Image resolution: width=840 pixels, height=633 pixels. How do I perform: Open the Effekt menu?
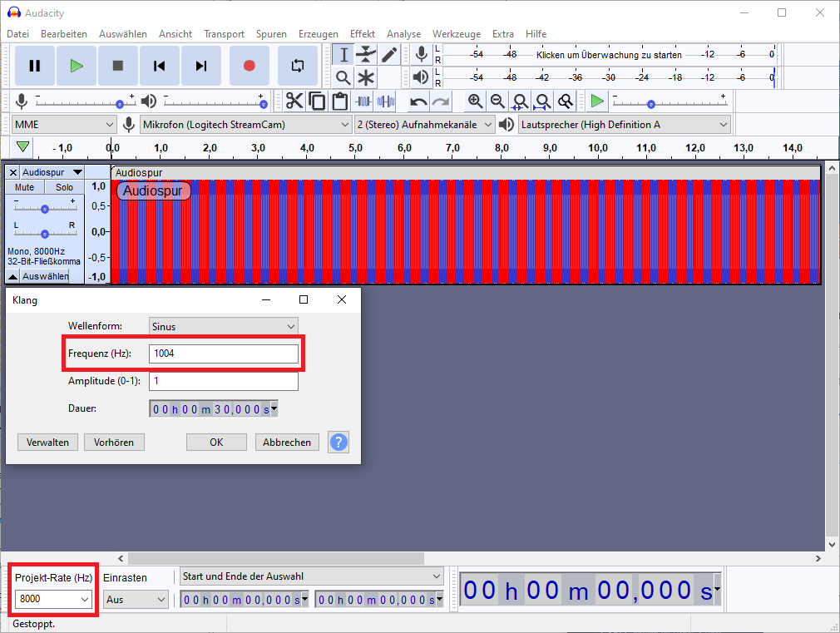tap(362, 34)
